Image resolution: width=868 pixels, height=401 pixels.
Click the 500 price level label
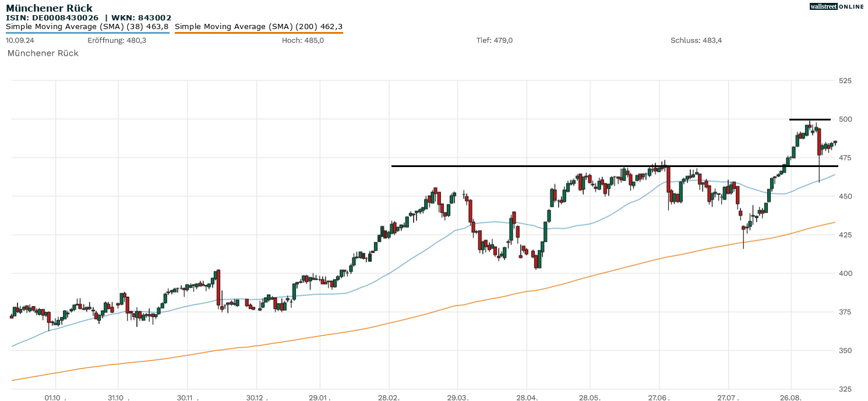click(844, 119)
